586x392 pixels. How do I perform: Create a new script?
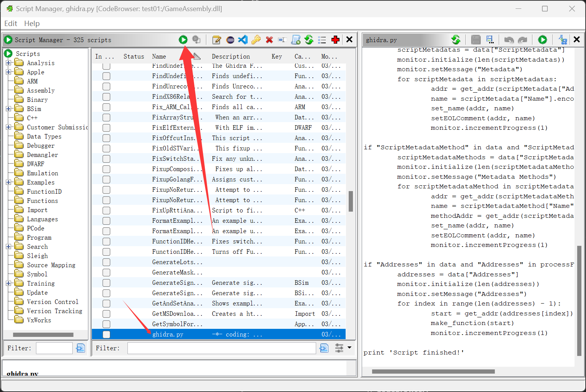click(x=296, y=39)
